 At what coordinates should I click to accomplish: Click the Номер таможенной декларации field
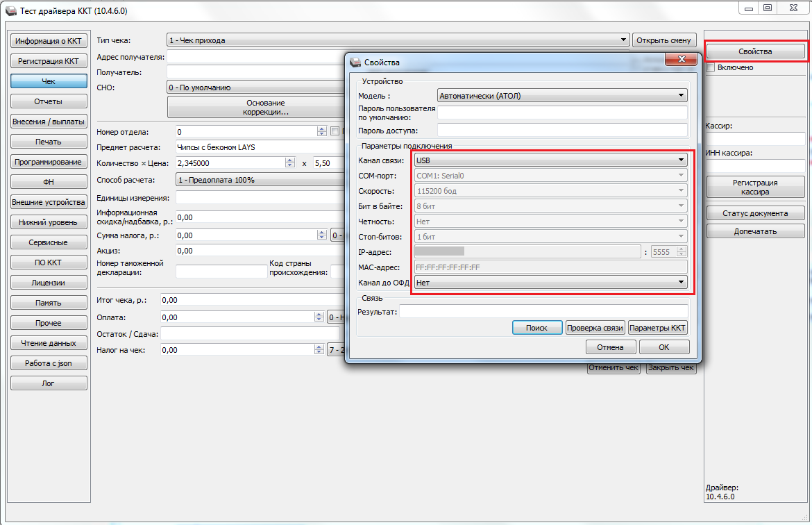point(221,271)
